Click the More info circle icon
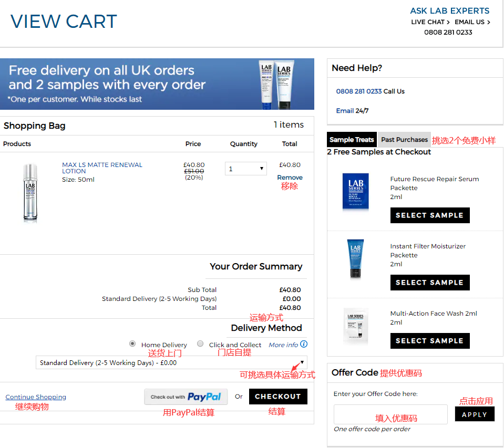Image resolution: width=504 pixels, height=448 pixels. pos(304,344)
